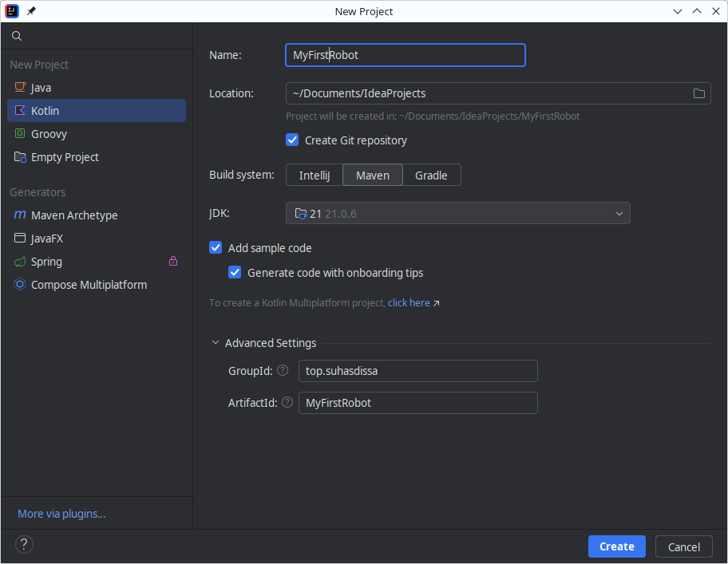Uncheck Generate code with onboarding tips
The width and height of the screenshot is (728, 564).
[235, 272]
